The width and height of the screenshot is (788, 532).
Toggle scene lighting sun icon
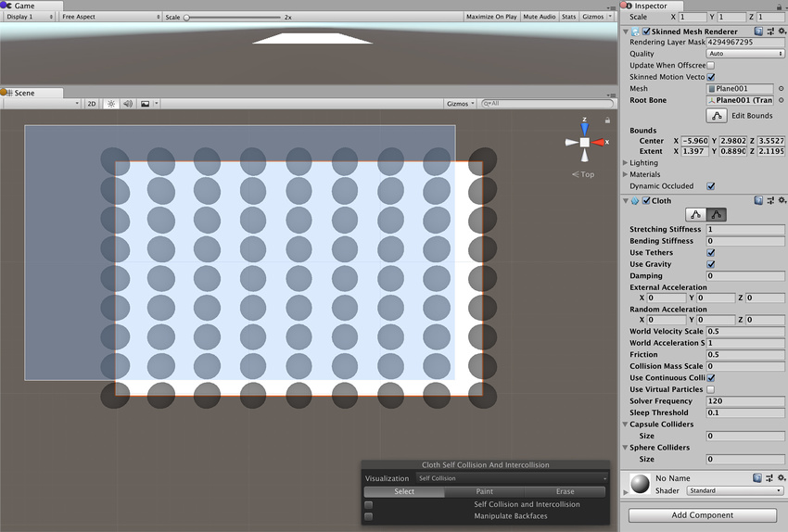point(110,104)
